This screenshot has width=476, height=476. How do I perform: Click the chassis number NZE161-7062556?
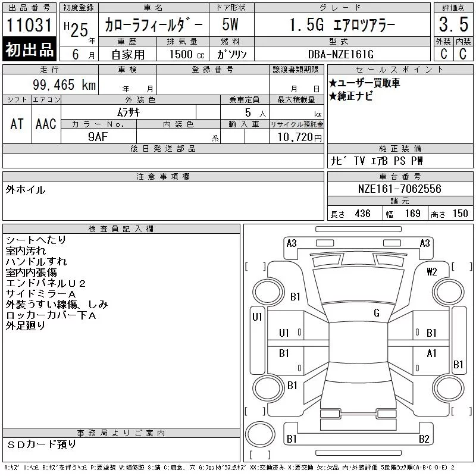399,189
